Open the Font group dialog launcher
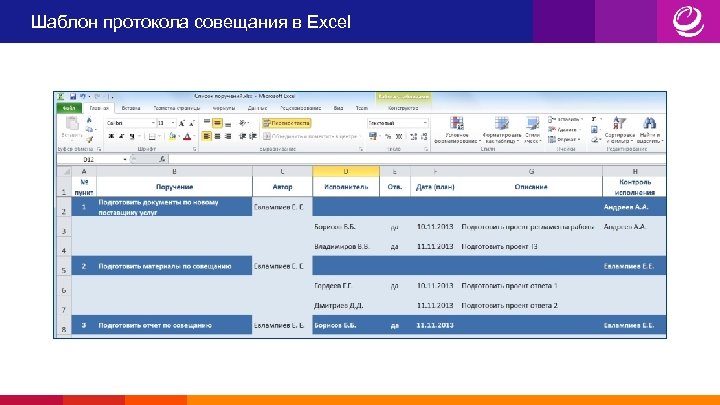 tap(195, 149)
